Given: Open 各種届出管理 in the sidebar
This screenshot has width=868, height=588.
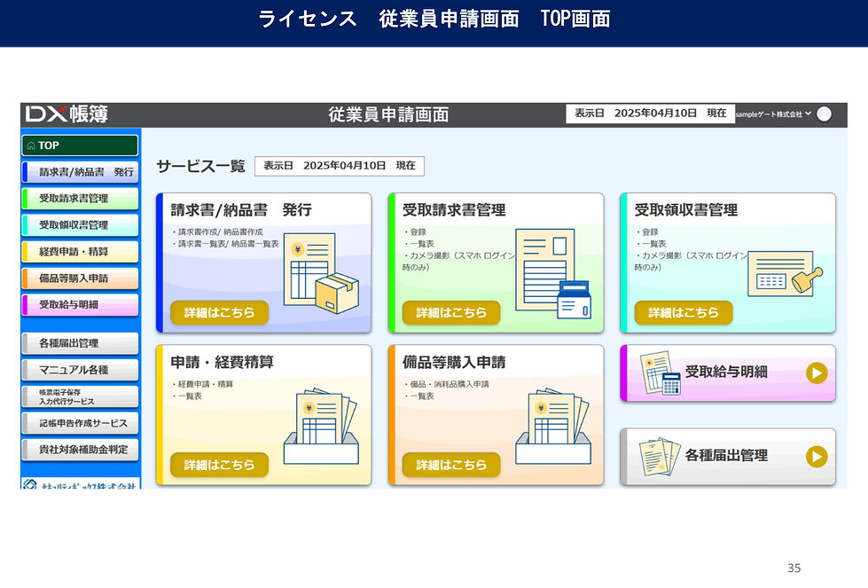Looking at the screenshot, I should click(x=80, y=343).
